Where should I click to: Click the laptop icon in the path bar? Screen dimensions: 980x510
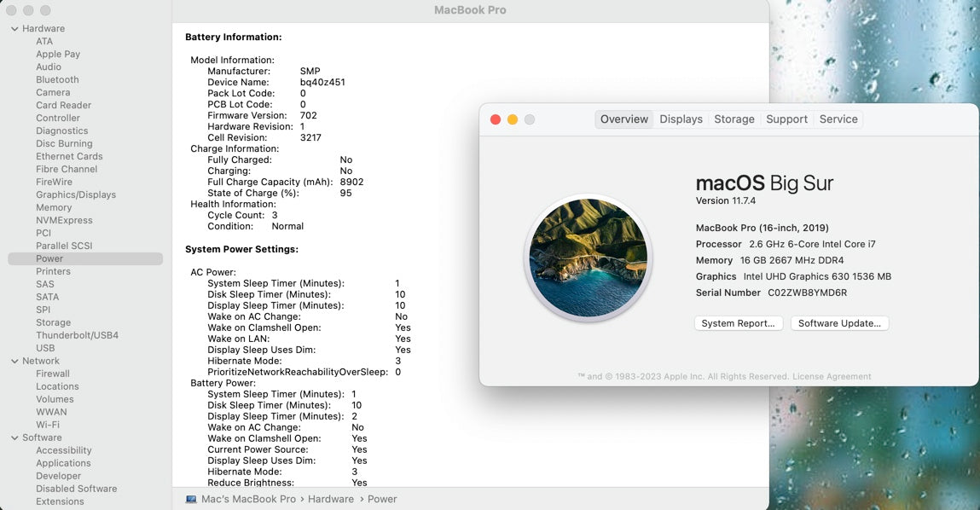pyautogui.click(x=191, y=499)
